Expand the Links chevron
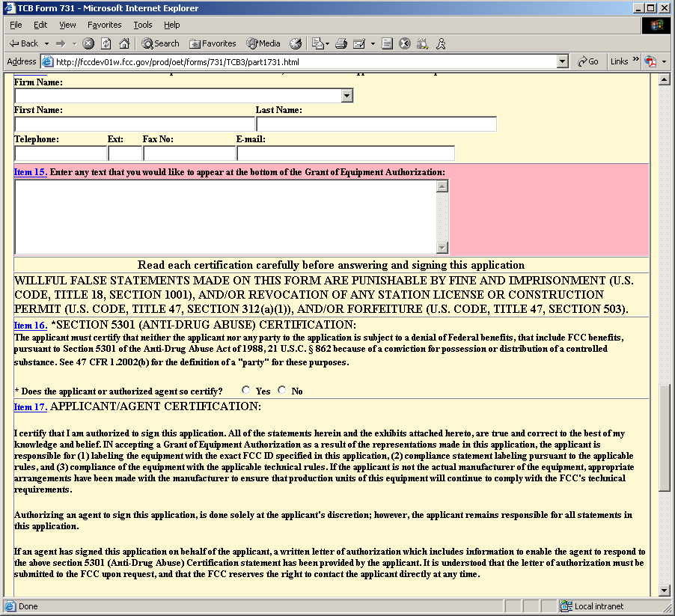Viewport: 675px width, 616px height. 635,59
